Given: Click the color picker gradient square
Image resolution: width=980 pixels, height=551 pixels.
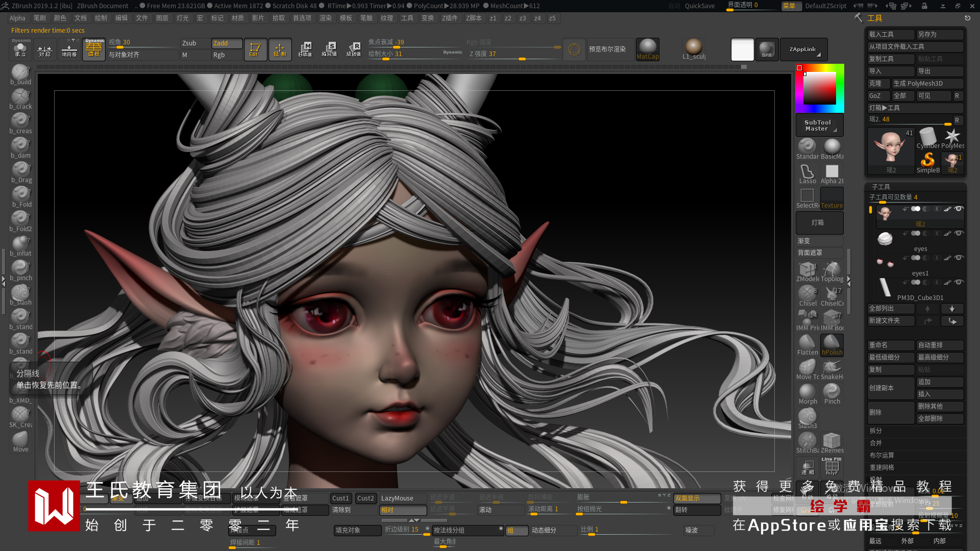Looking at the screenshot, I should tap(820, 89).
